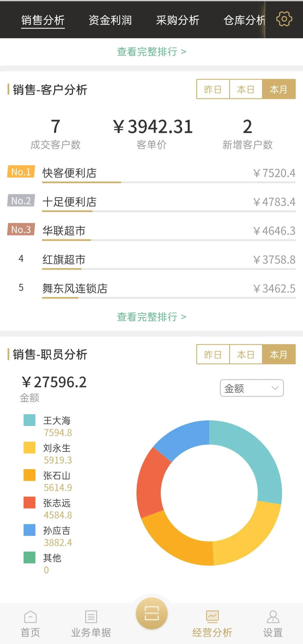Tap the business analysis chart icon
The image size is (303, 644).
point(212,617)
